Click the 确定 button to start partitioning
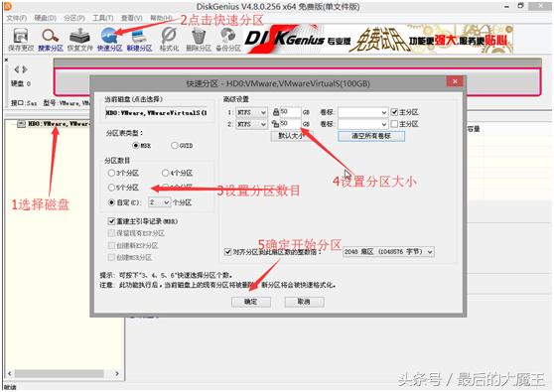 click(251, 302)
